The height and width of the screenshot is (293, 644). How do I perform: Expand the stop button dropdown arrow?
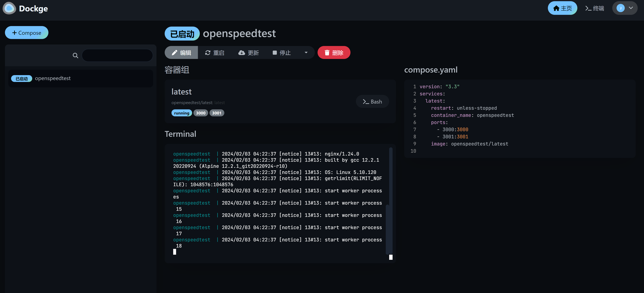(x=306, y=52)
